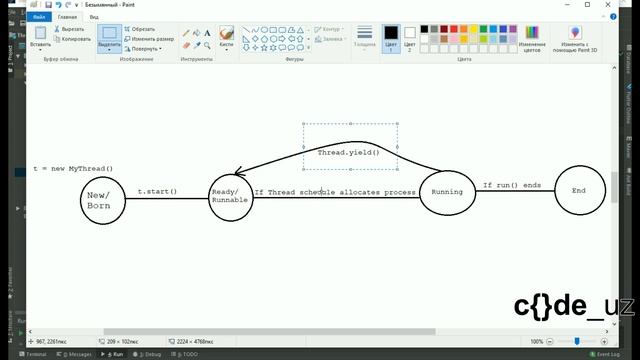This screenshot has width=640, height=360.
Task: Open the Terminal tab in the IDE
Action: [x=33, y=354]
